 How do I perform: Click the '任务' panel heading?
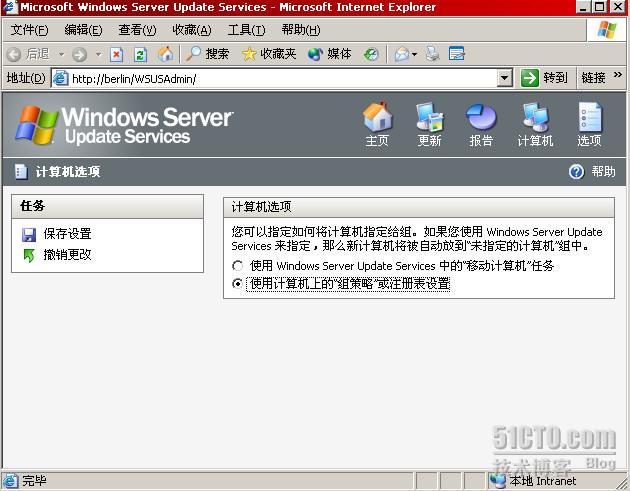[32, 206]
